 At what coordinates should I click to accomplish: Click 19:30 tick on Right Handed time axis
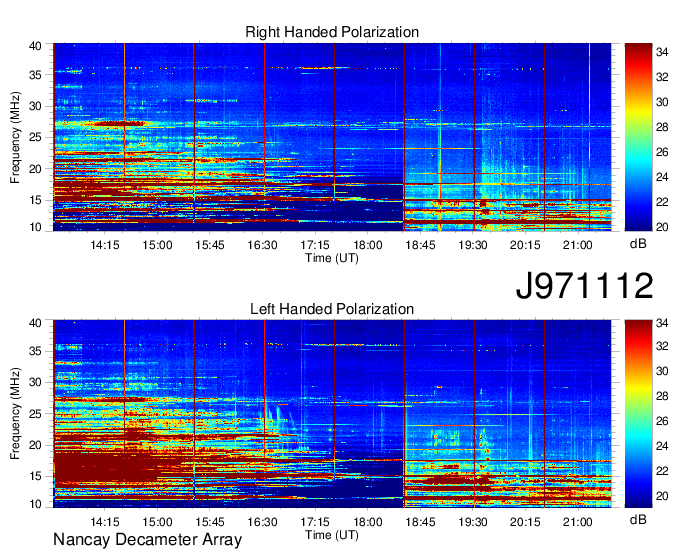473,245
